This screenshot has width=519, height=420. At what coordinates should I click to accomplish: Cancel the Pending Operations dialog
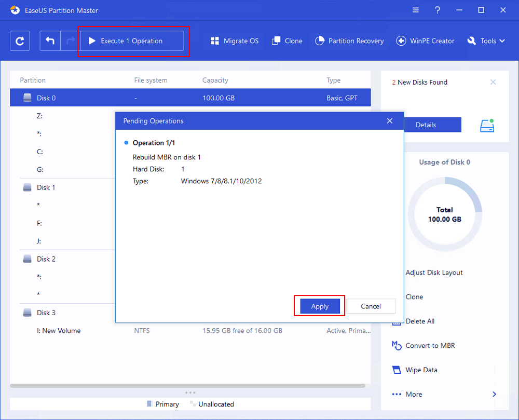[x=371, y=306]
